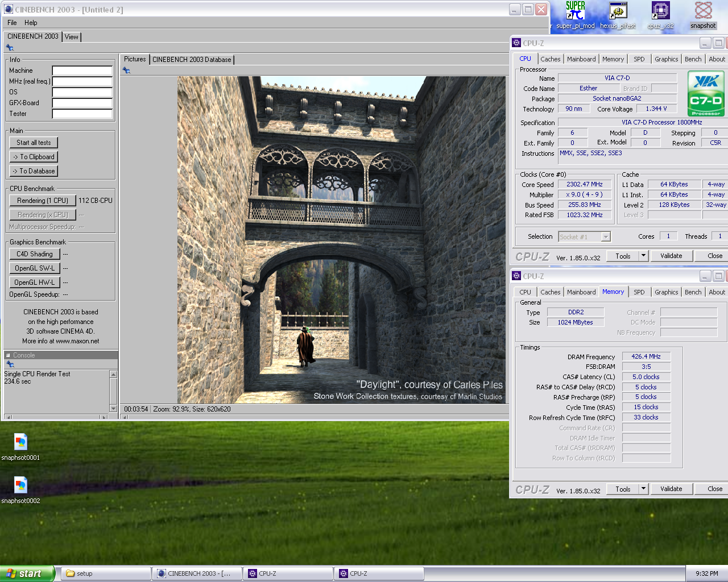Open the Help menu in CINEBENCH

click(x=31, y=23)
